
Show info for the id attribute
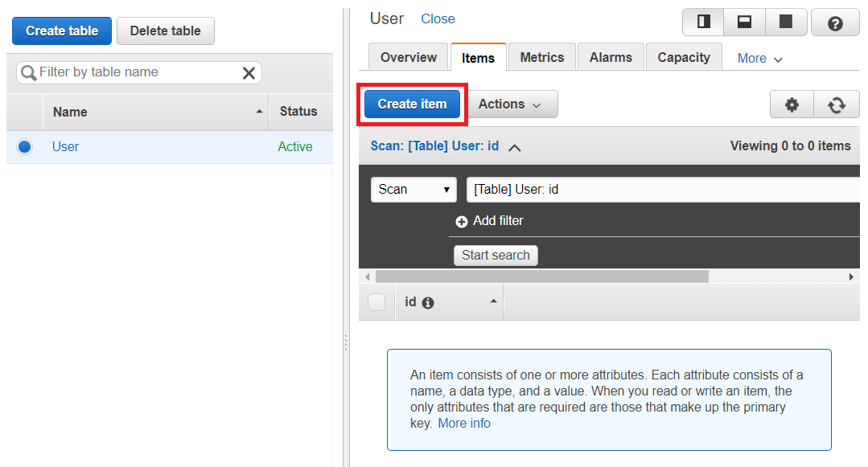click(428, 303)
